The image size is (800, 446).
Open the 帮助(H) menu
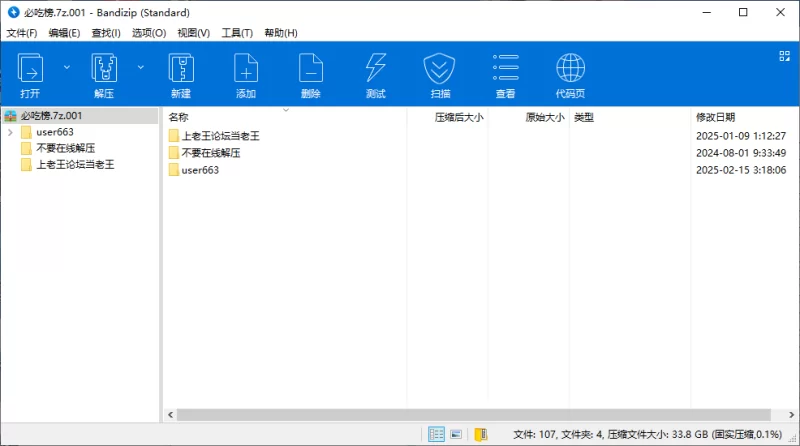point(281,33)
